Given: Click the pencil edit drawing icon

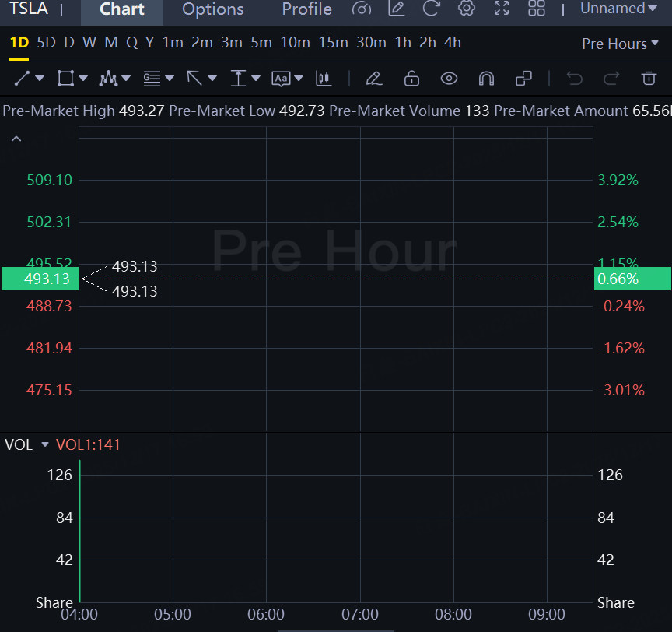Looking at the screenshot, I should 373,79.
